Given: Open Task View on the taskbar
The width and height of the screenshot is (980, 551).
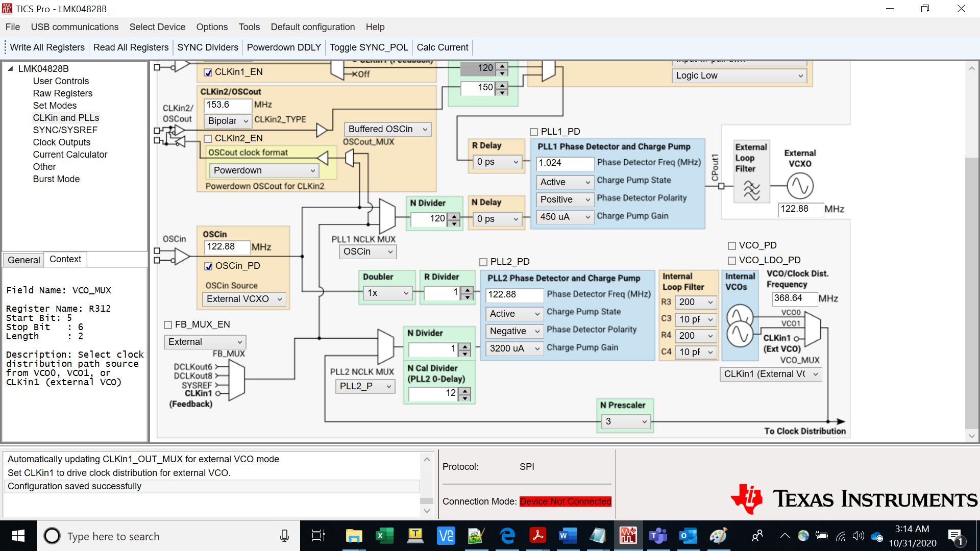Looking at the screenshot, I should [x=318, y=536].
